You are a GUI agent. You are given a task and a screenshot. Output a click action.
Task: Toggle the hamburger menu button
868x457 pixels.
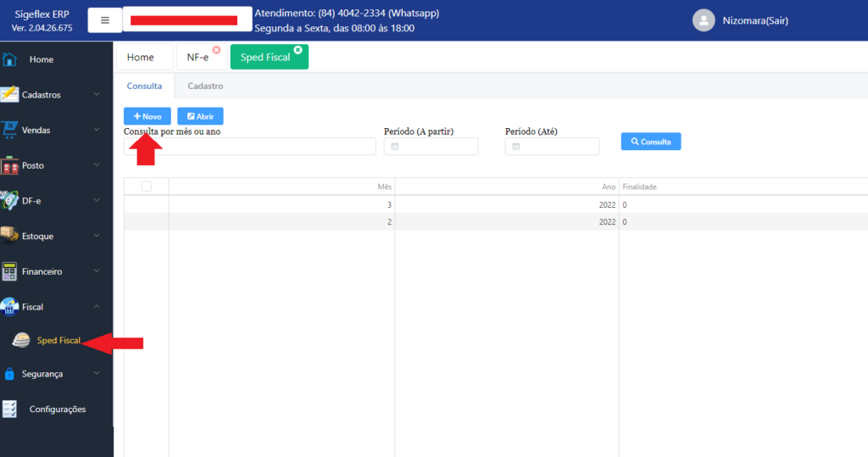(105, 20)
